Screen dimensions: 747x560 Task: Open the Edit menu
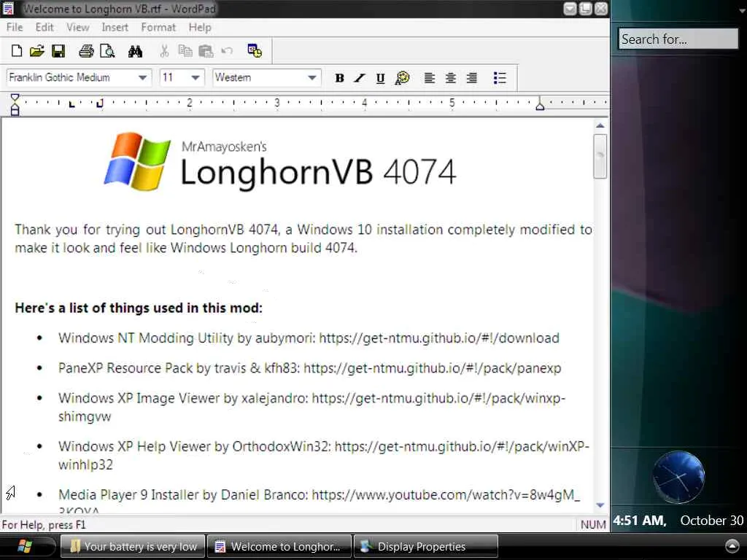coord(44,28)
